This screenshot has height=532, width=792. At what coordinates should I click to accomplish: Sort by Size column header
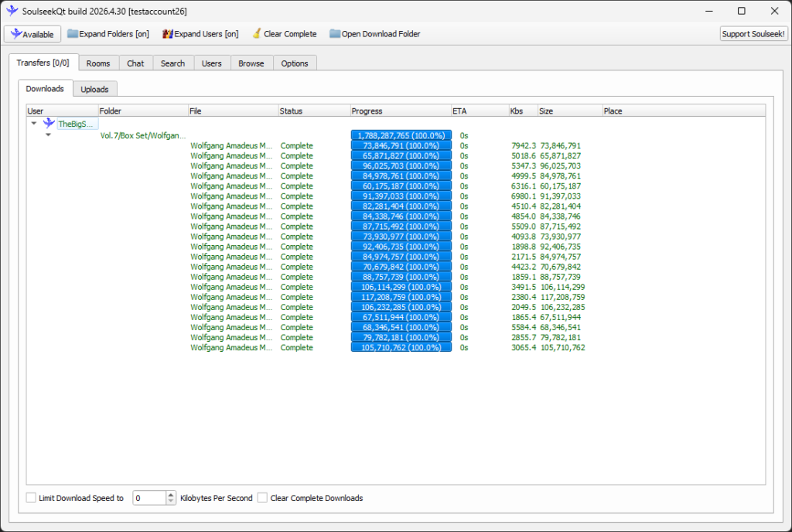(x=570, y=111)
